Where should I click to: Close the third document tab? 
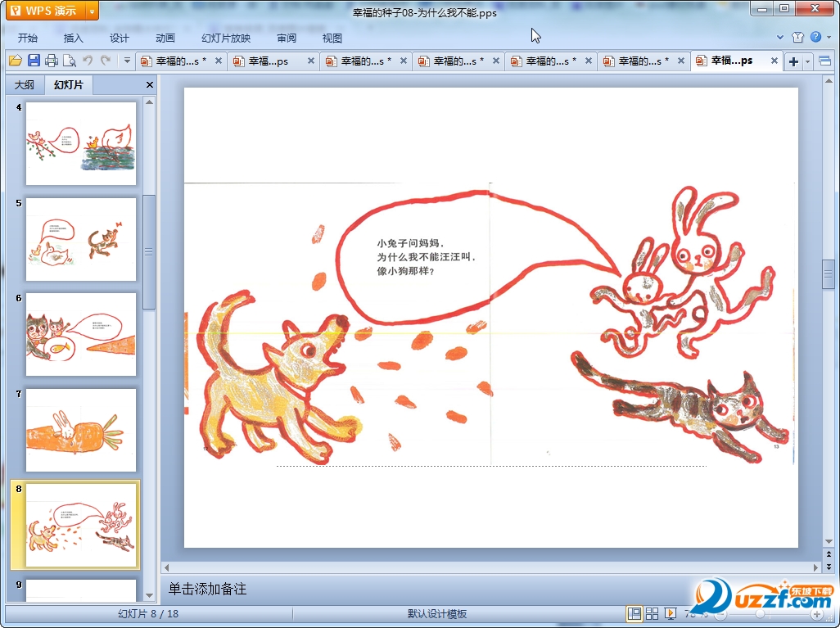pos(404,61)
